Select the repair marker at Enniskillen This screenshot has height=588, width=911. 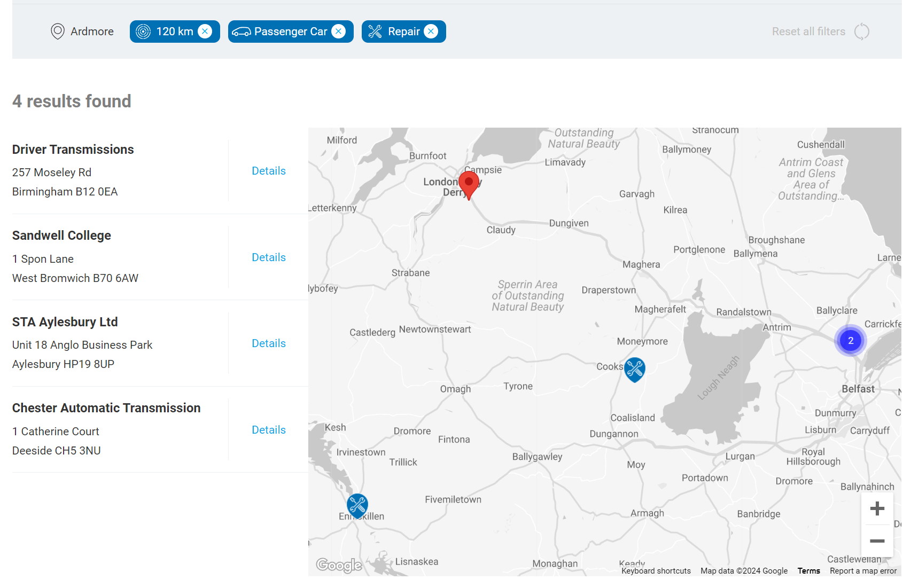tap(357, 505)
